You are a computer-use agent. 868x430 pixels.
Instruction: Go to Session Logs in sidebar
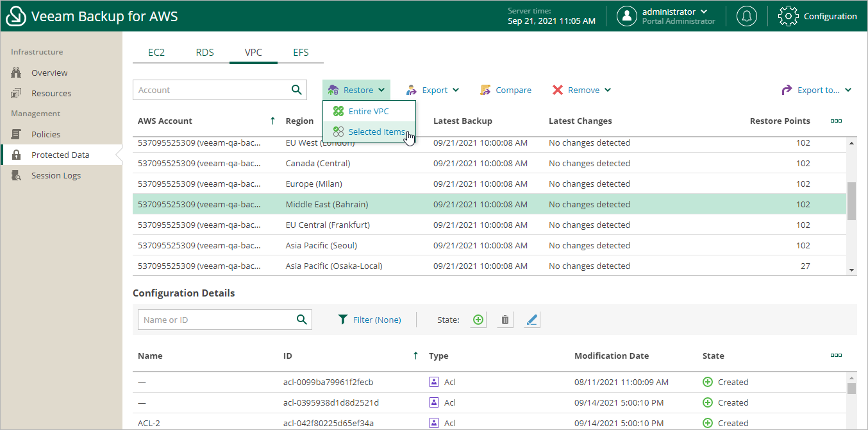click(x=56, y=175)
